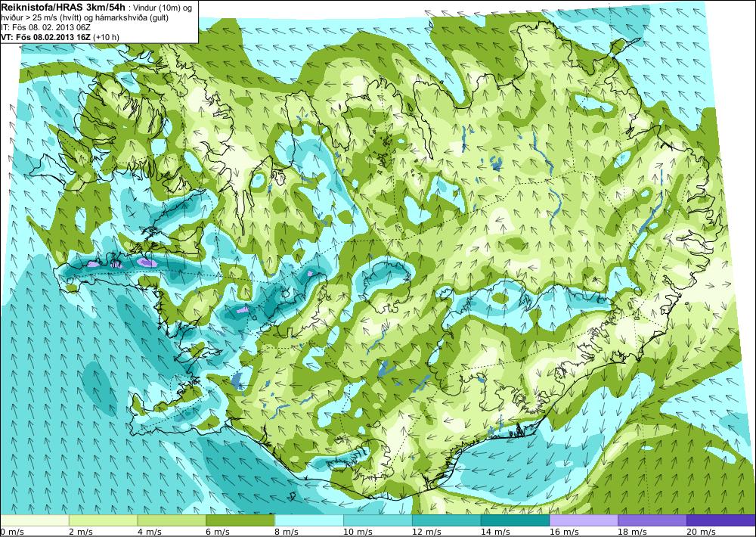Select the '20 m/s' legend label
Screen dimensions: 756x537
[x=701, y=532]
